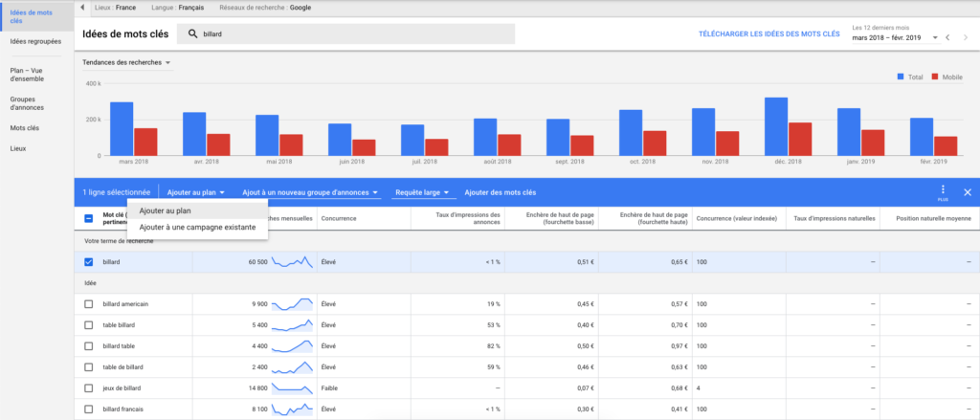Open the Requête large match type dropdown
This screenshot has height=420, width=980.
tap(424, 192)
